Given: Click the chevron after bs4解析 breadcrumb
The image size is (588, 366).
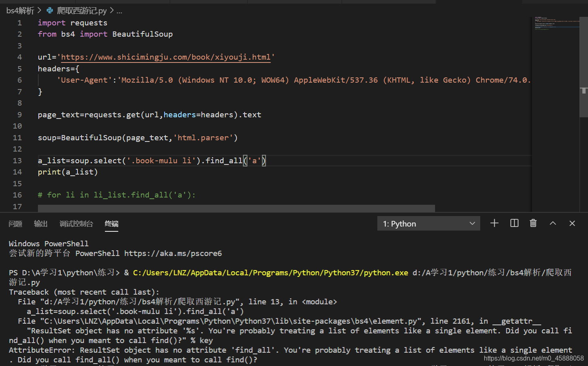Looking at the screenshot, I should [x=40, y=10].
